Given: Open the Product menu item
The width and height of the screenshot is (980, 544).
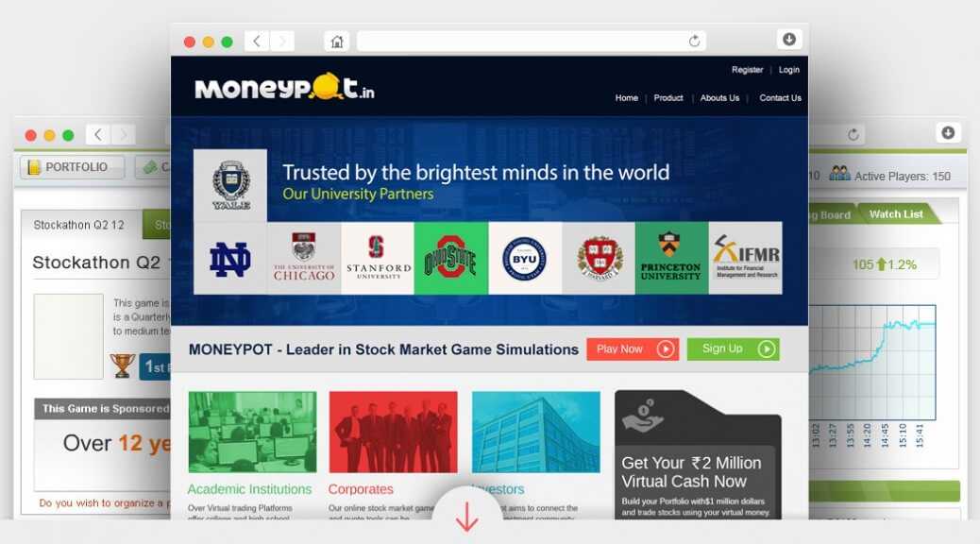Looking at the screenshot, I should pos(668,98).
